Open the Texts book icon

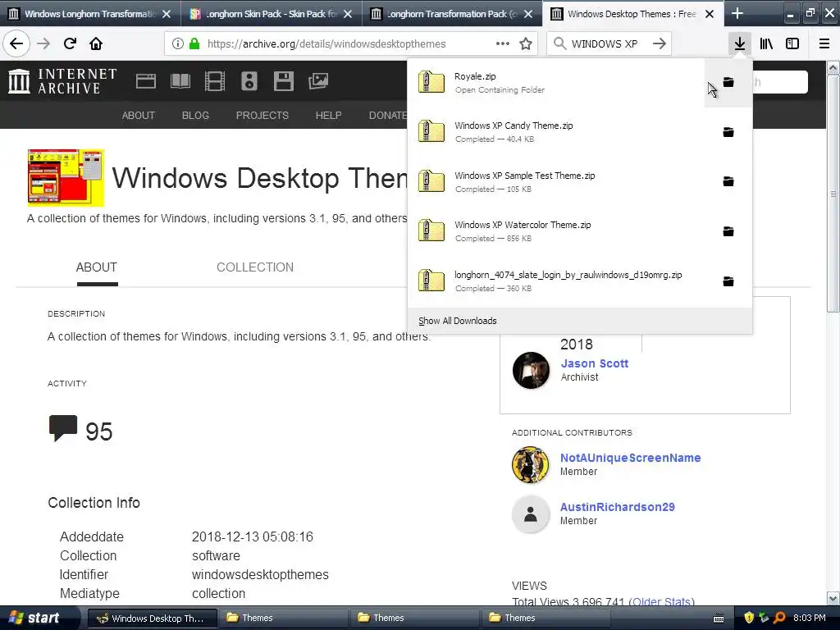point(180,81)
